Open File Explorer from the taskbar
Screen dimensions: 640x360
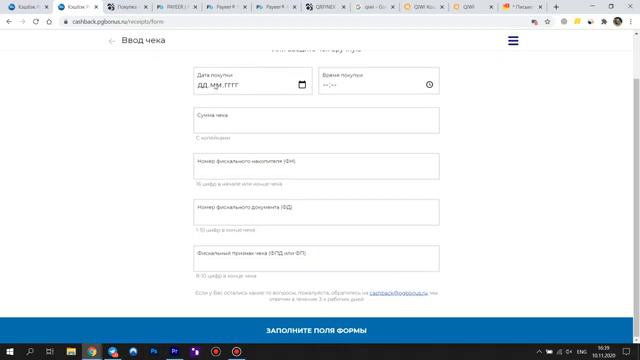click(71, 351)
